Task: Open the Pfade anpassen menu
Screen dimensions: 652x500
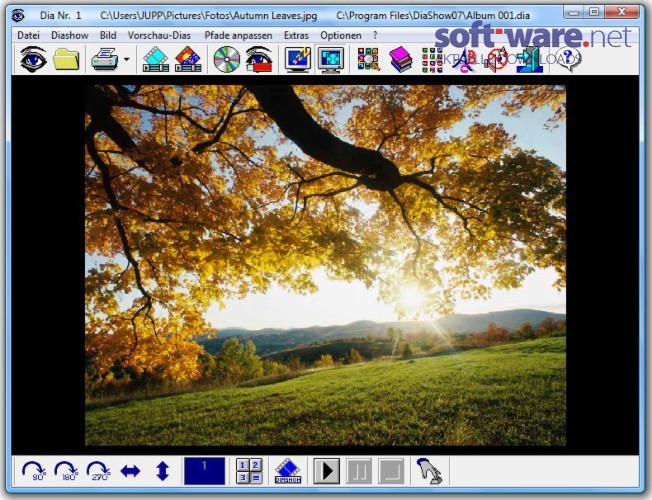Action: coord(238,35)
